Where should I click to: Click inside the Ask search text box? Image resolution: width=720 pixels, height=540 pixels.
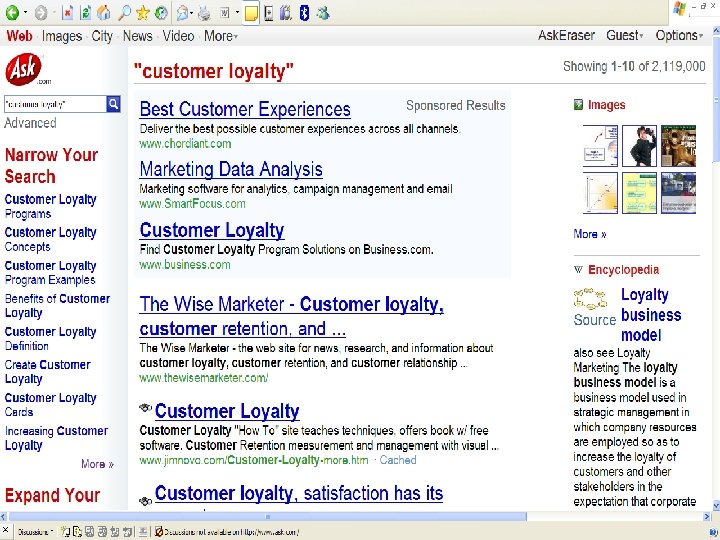[x=55, y=104]
